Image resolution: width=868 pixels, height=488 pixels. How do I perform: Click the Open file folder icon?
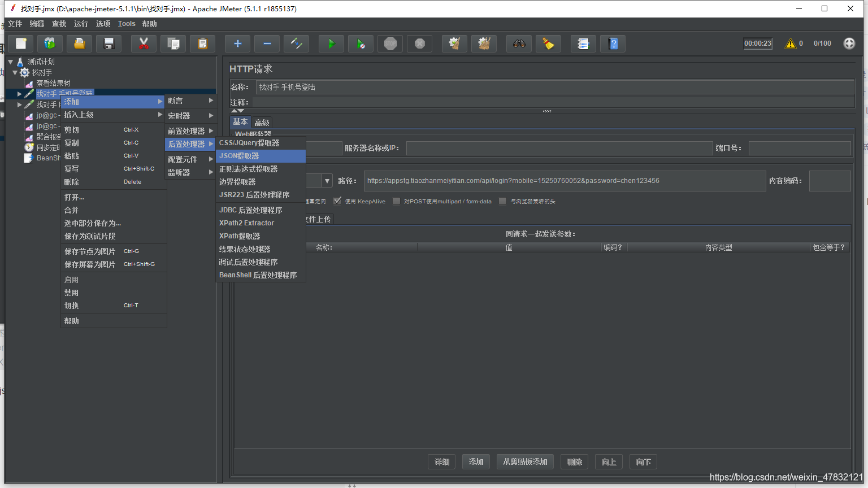(x=80, y=43)
